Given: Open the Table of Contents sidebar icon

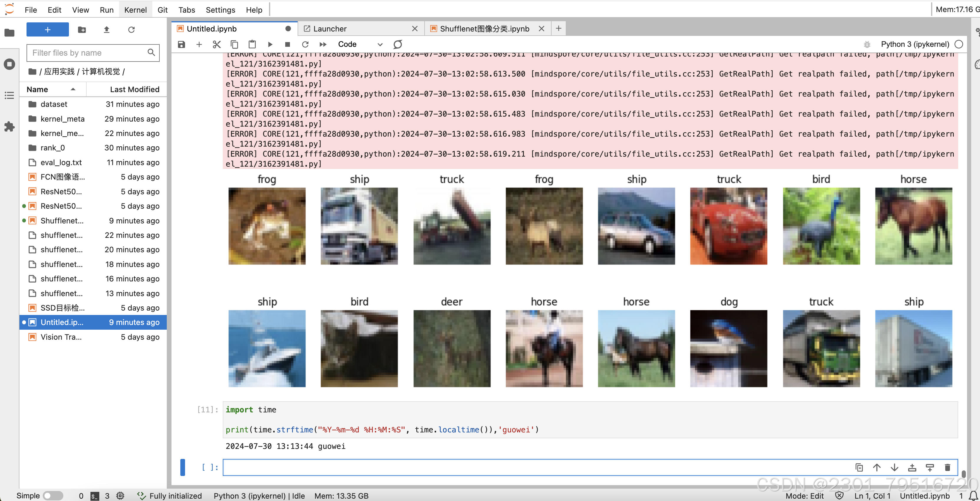Looking at the screenshot, I should [x=9, y=95].
